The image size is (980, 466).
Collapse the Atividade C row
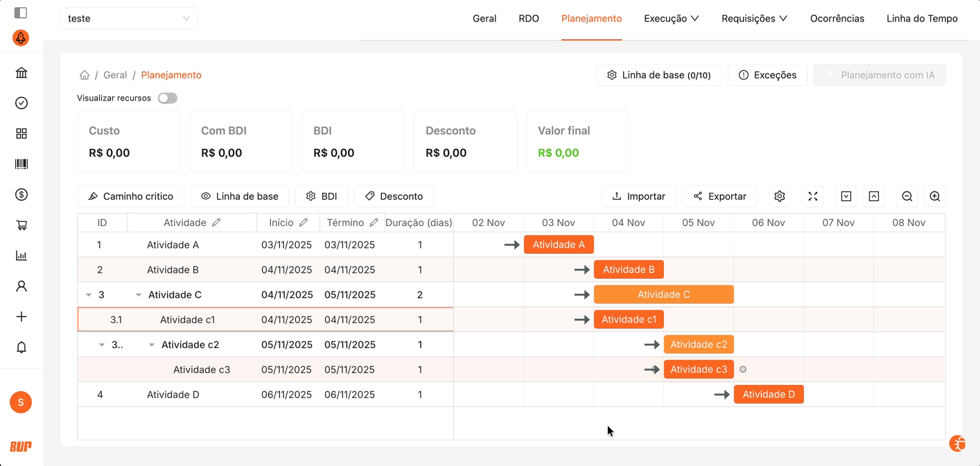coord(139,295)
